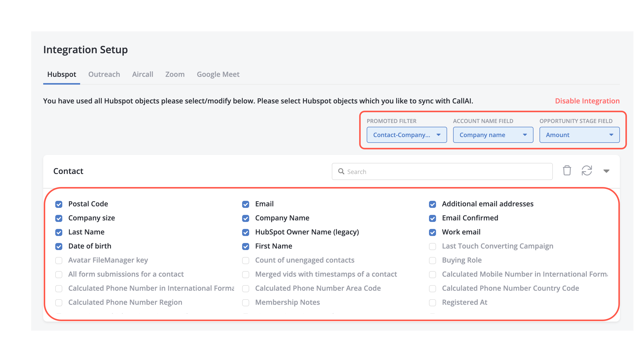Open the Account Name Field dropdown
644x362 pixels.
pos(493,135)
